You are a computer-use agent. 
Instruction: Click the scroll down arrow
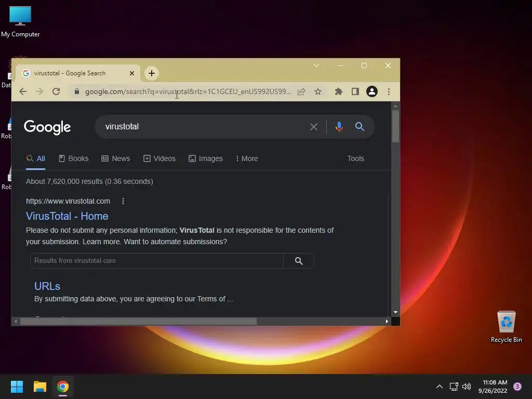(x=395, y=312)
